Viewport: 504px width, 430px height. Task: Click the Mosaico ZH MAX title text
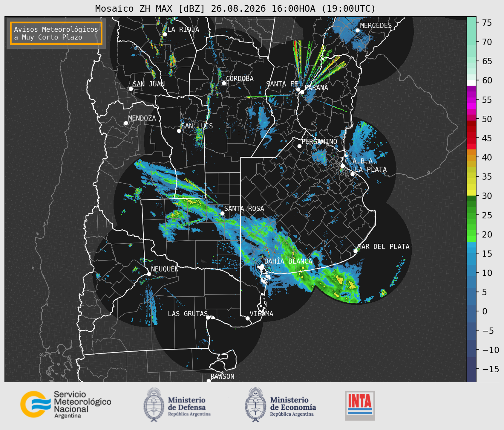[150, 9]
